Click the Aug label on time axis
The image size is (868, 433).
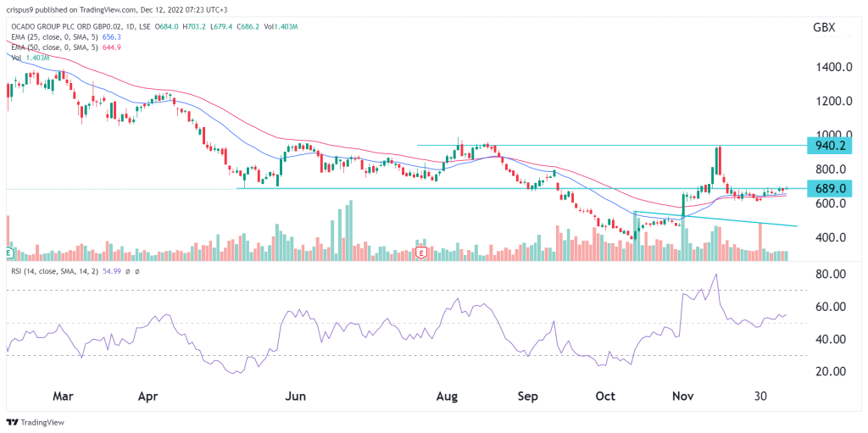447,397
